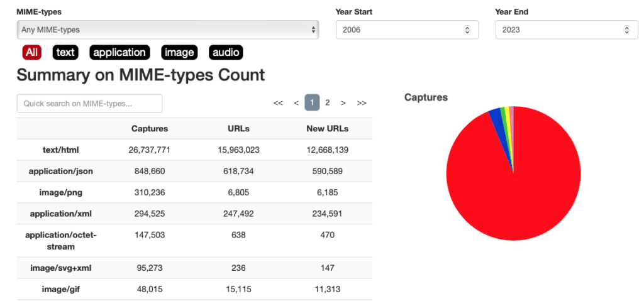This screenshot has width=644, height=301.
Task: Sort by Captures column header
Action: (150, 129)
